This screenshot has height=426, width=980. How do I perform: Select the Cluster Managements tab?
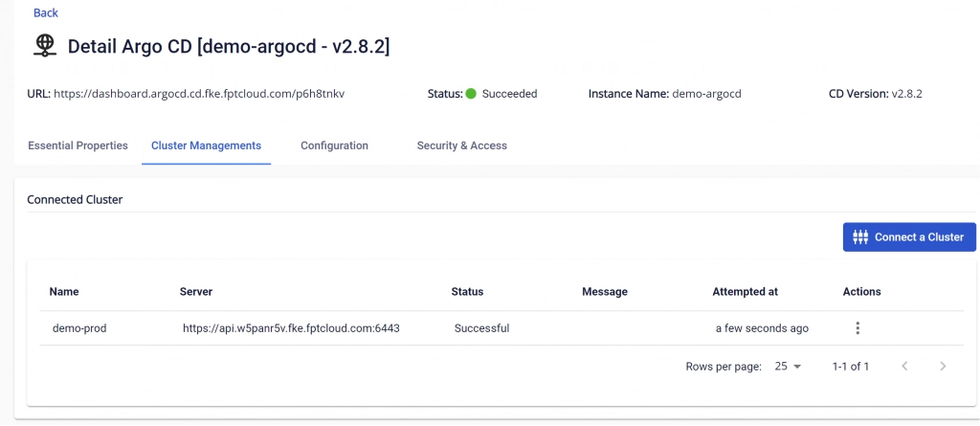click(x=207, y=146)
